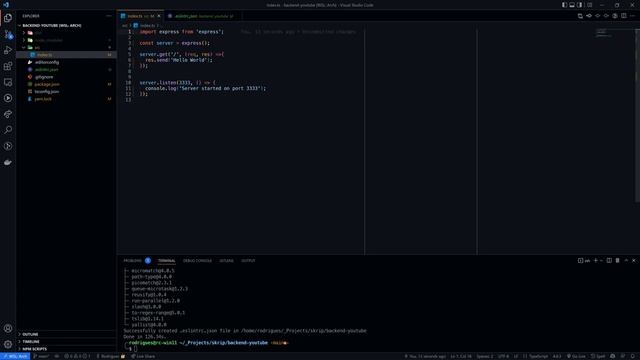
Task: Switch to the OUTPUT panel tab
Action: coord(248,260)
